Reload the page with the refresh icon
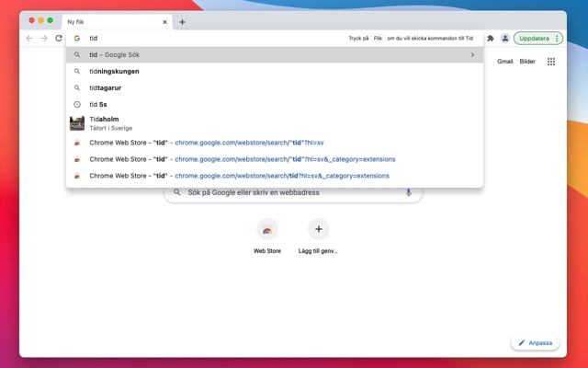This screenshot has height=368, width=588. [59, 39]
